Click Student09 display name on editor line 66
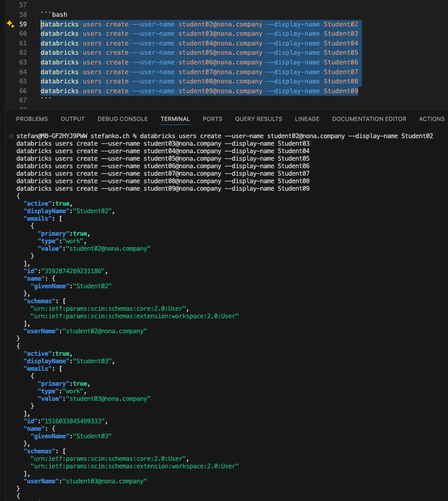 coord(341,91)
